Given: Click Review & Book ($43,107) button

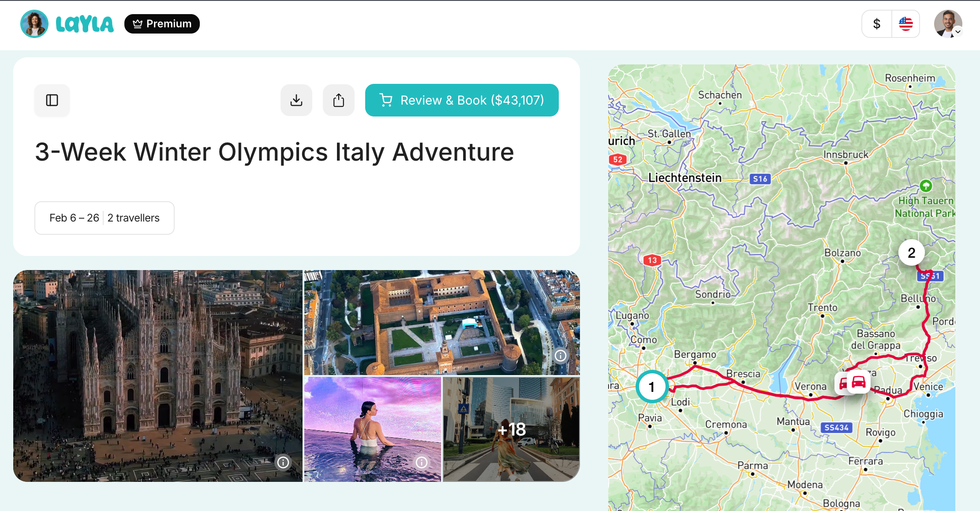Looking at the screenshot, I should [x=462, y=100].
